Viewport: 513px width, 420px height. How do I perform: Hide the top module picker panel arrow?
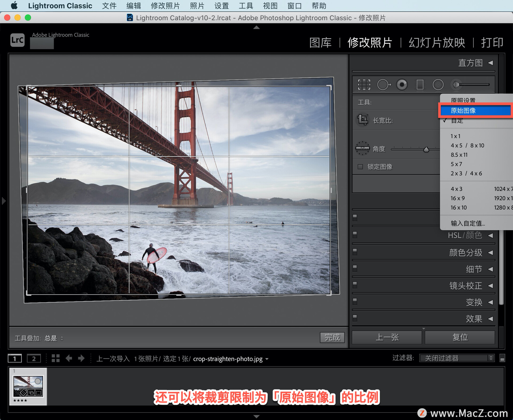click(256, 27)
